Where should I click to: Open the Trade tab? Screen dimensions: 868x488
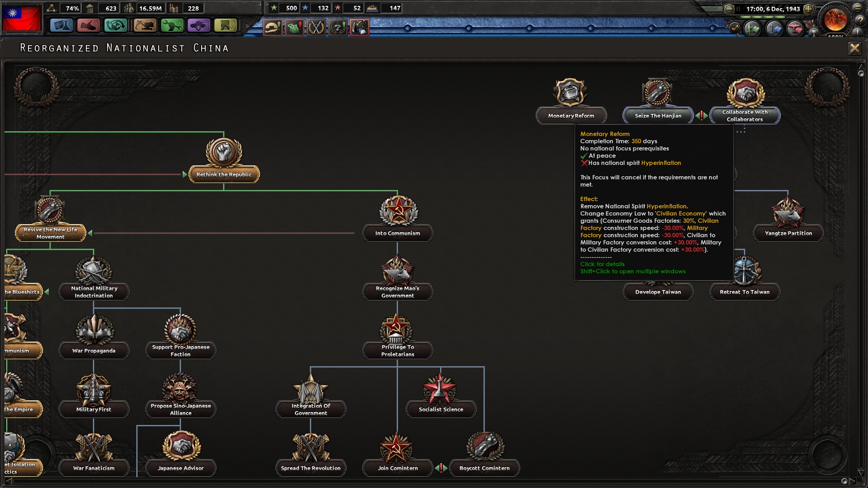116,25
